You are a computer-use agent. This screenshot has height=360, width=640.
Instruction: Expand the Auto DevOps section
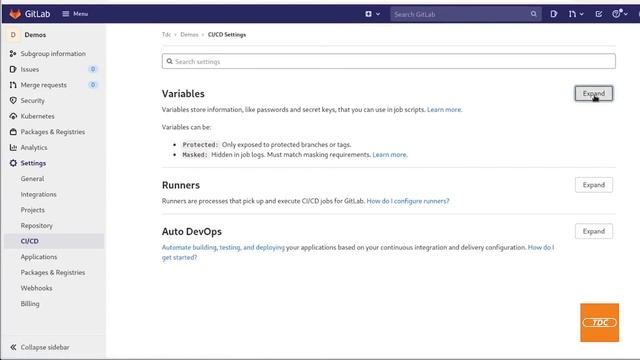tap(593, 231)
